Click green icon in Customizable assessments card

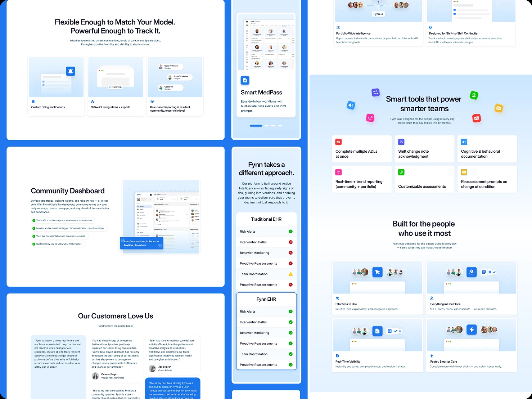401,172
